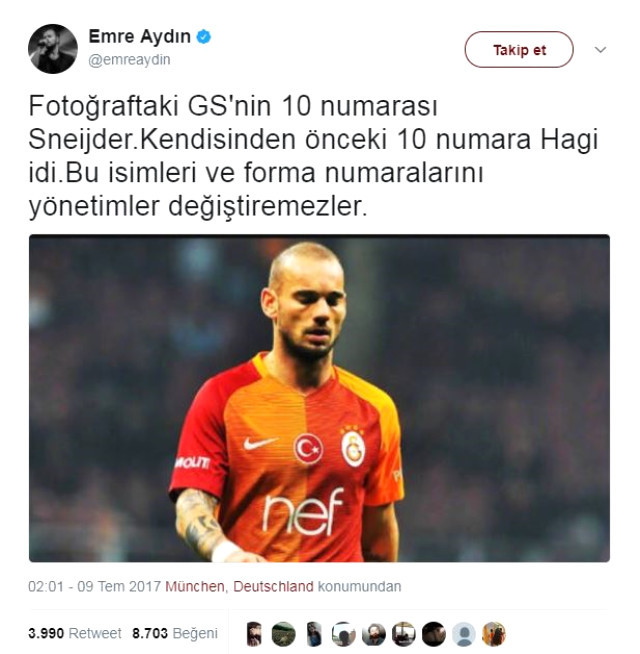Image resolution: width=640 pixels, height=654 pixels.
Task: Open the @emreaydin handle link
Action: tap(129, 60)
